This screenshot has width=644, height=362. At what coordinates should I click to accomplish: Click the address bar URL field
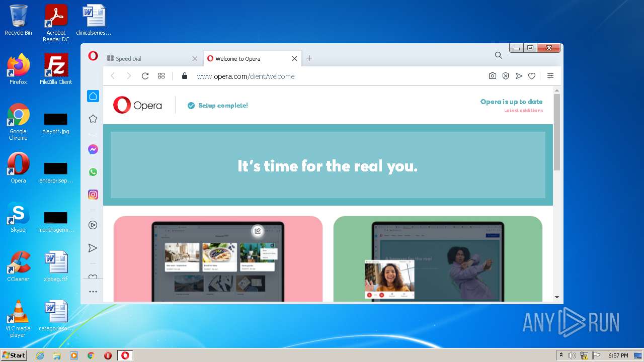(332, 76)
